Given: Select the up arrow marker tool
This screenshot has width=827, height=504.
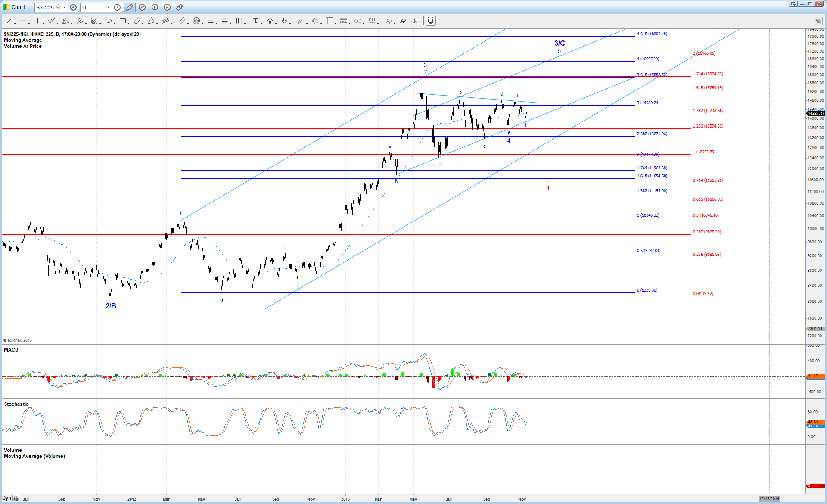Looking at the screenshot, I should 270,21.
